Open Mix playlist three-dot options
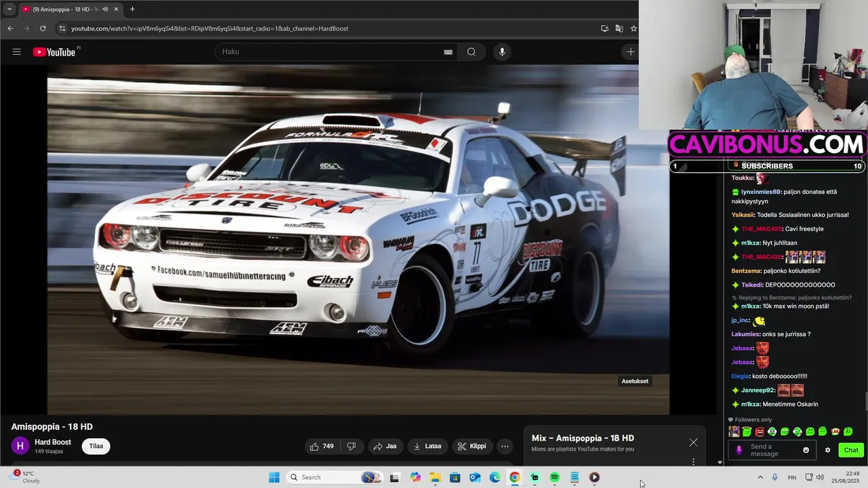 (693, 462)
